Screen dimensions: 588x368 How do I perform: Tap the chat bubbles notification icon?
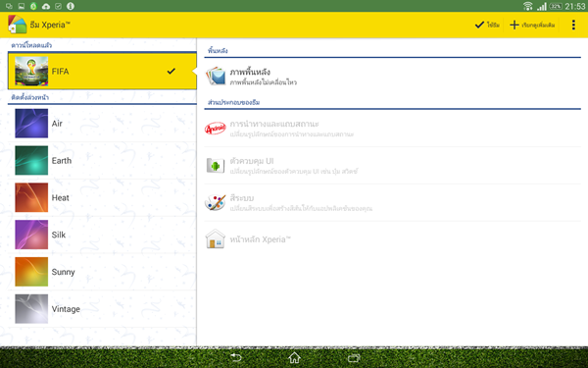click(10, 6)
